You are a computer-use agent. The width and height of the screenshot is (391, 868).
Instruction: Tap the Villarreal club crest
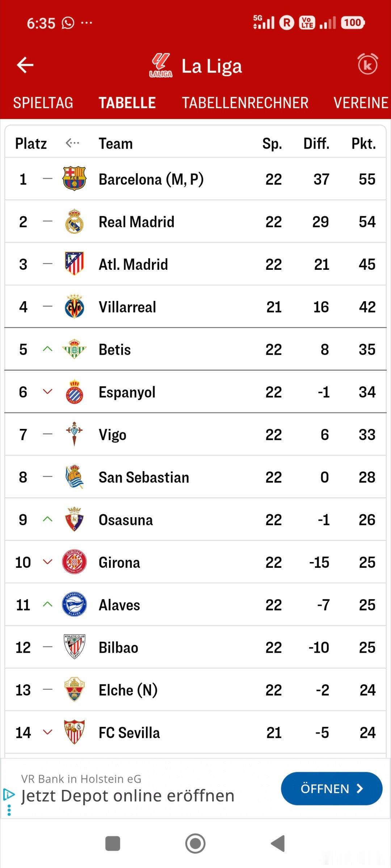pos(74,307)
